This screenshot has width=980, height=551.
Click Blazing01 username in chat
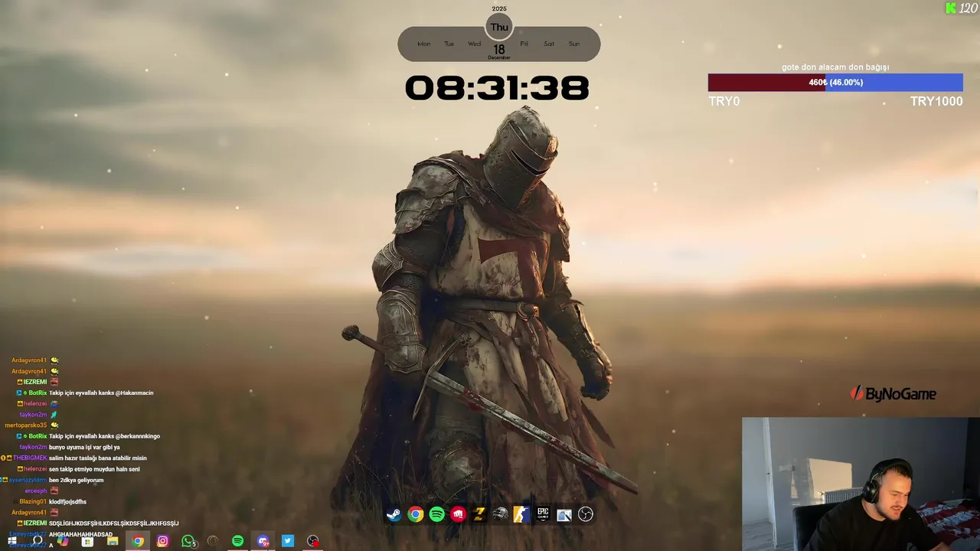point(33,502)
